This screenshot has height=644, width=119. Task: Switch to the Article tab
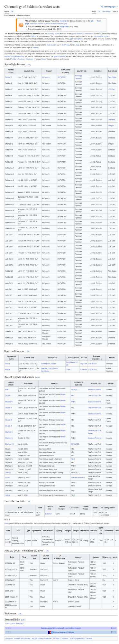[x=6, y=11]
